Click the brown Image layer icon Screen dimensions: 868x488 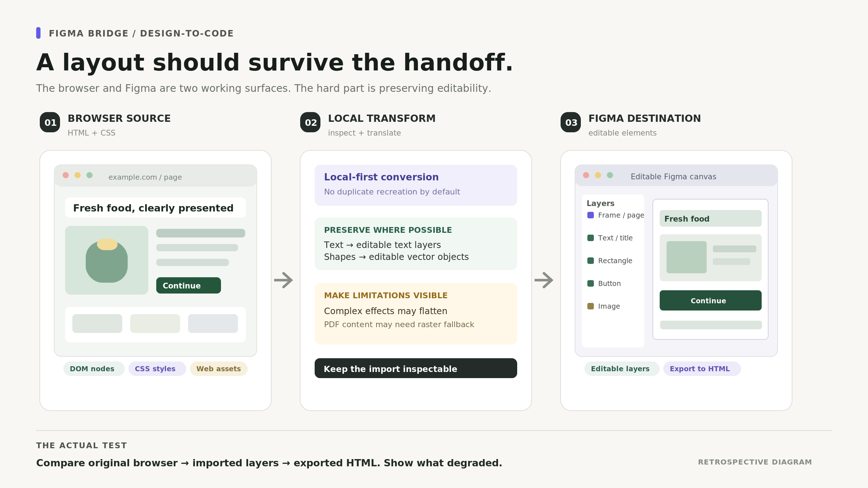point(591,306)
